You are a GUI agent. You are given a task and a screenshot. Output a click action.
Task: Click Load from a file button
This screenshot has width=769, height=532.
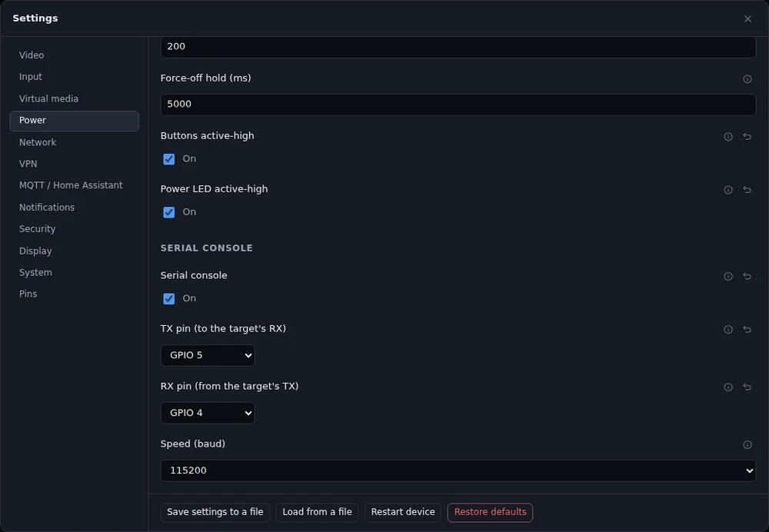[317, 512]
